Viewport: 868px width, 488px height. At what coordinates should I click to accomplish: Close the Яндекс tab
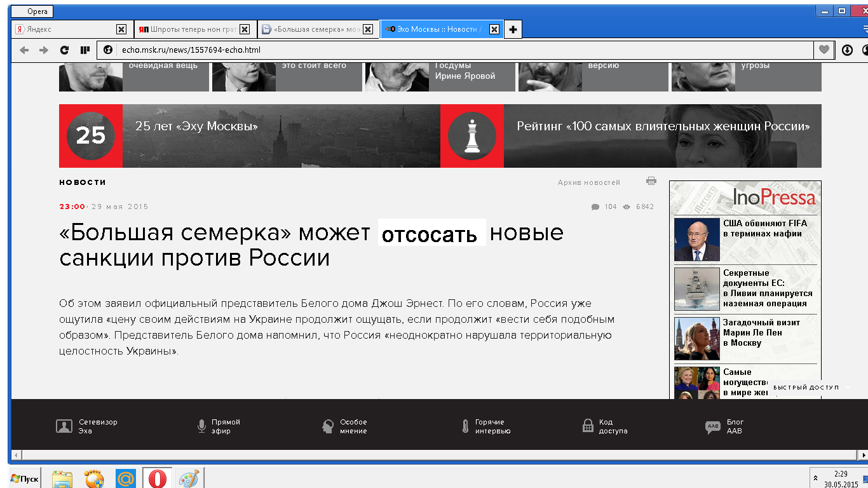[121, 29]
